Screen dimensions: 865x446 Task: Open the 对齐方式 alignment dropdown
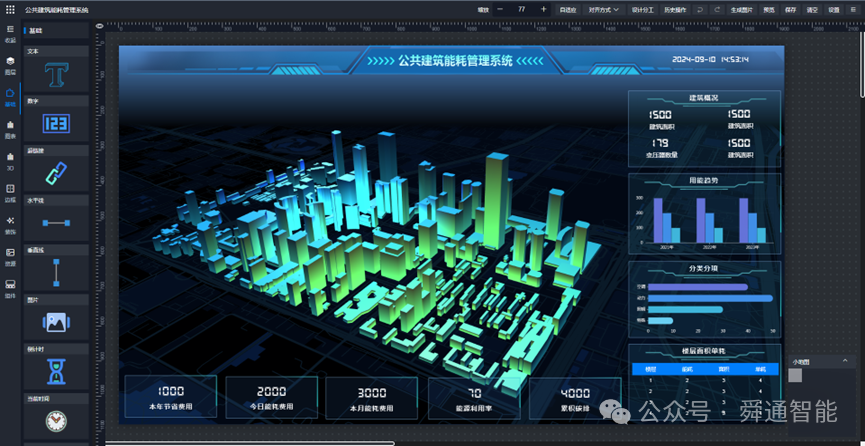603,9
